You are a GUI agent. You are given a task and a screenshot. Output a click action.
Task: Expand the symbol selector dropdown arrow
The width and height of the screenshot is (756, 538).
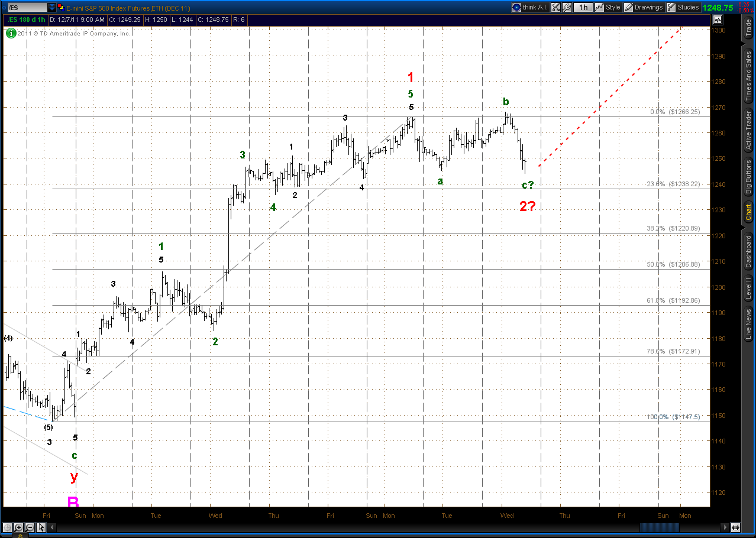point(52,8)
